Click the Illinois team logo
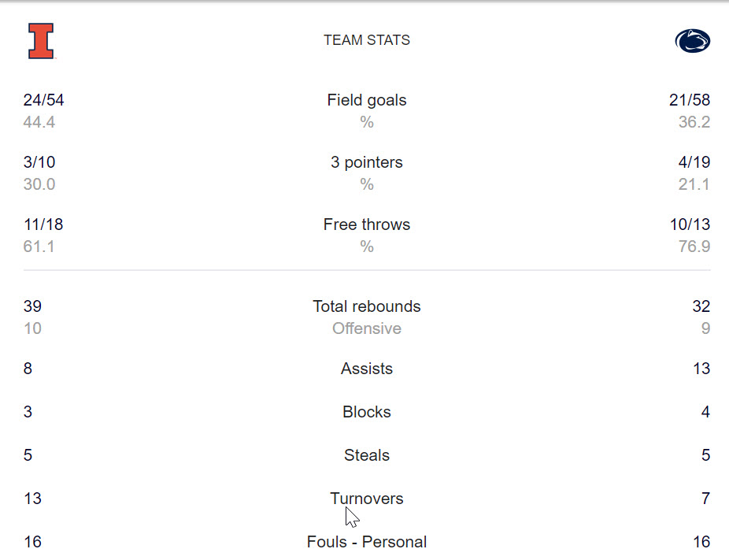 (x=41, y=41)
